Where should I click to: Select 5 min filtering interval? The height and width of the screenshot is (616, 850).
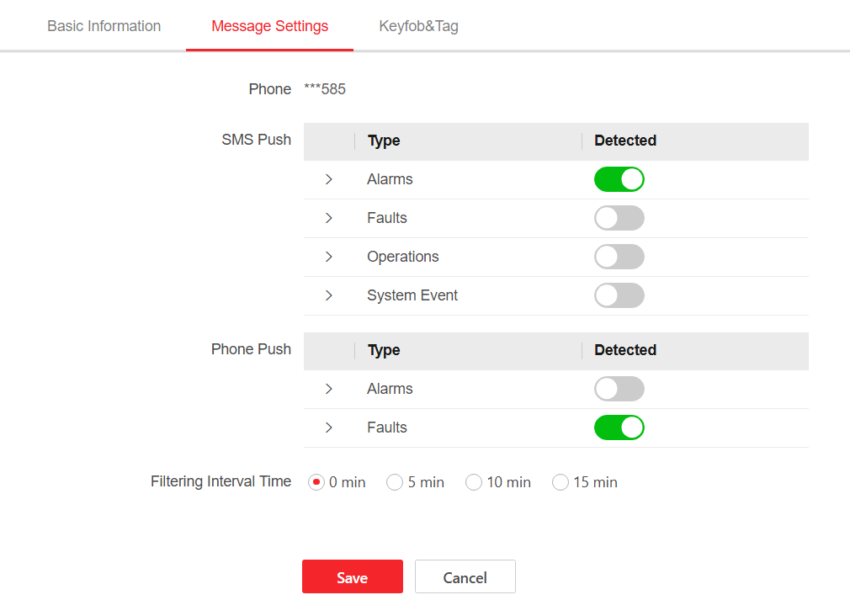pos(395,482)
